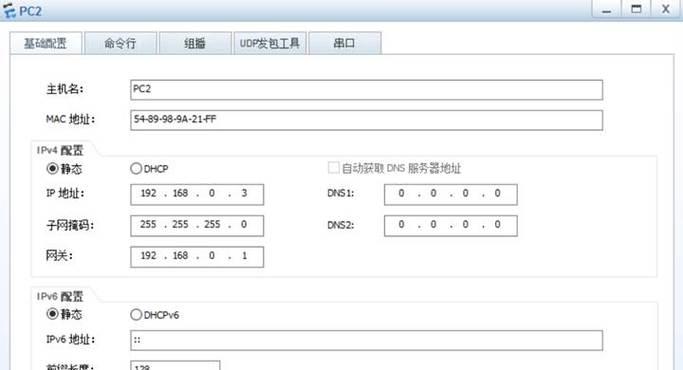Click the PC2 application icon in title bar
The image size is (683, 370).
pos(9,10)
